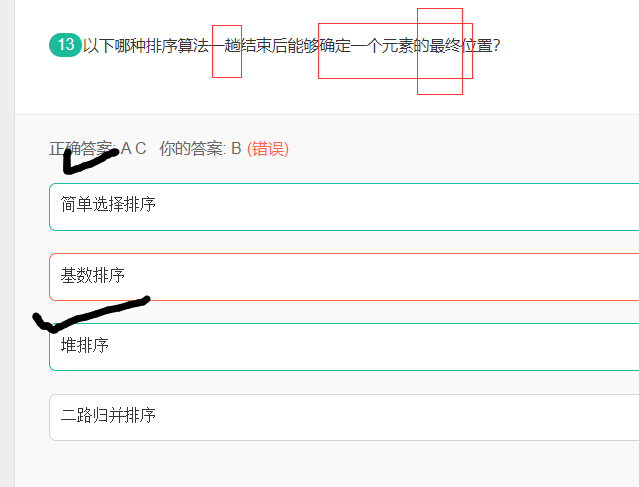Viewport: 639px width, 487px height.
Task: Click the question mark ending the question
Action: click(496, 46)
